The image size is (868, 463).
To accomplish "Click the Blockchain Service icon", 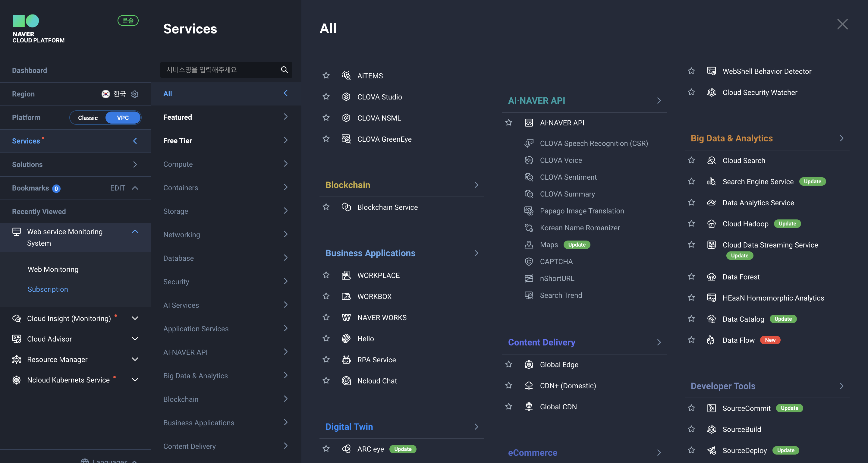I will pos(346,207).
